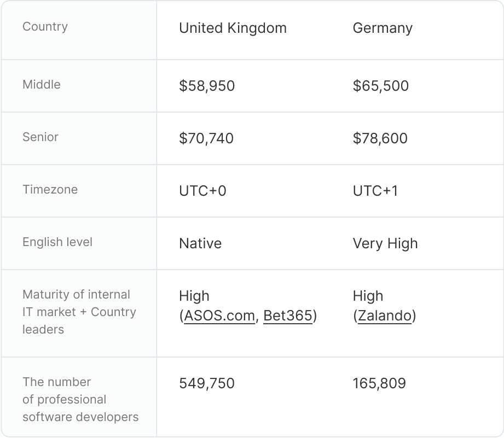The width and height of the screenshot is (504, 444).
Task: Select the Middle row label
Action: pos(42,85)
